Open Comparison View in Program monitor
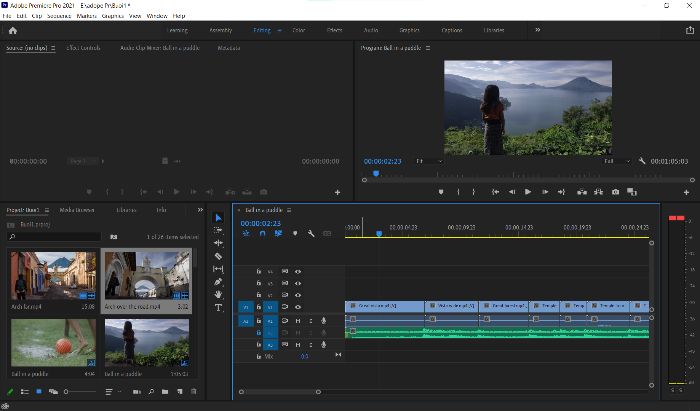 pyautogui.click(x=632, y=192)
